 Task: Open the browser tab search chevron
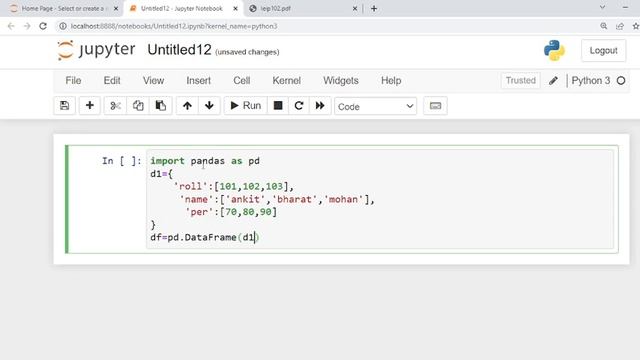pos(602,7)
